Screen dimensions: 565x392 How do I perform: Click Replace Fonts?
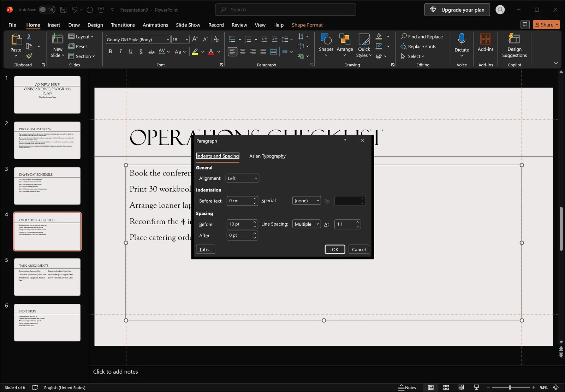click(x=418, y=46)
